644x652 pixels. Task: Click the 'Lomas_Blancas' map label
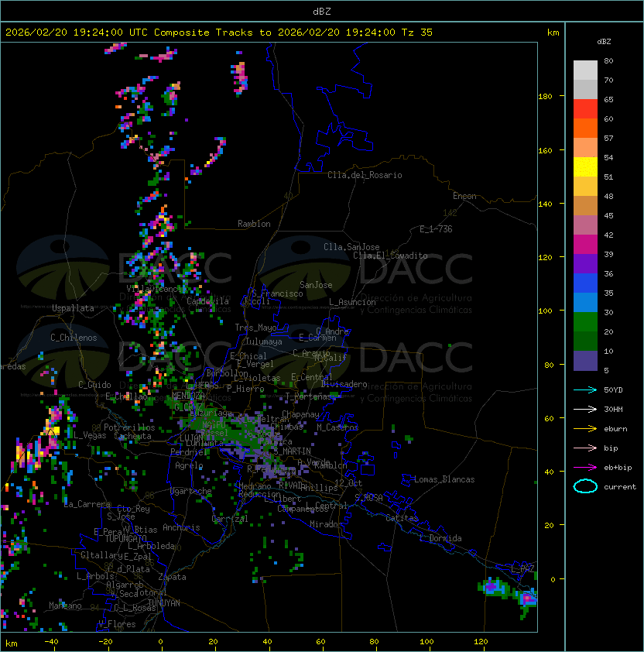pos(444,479)
